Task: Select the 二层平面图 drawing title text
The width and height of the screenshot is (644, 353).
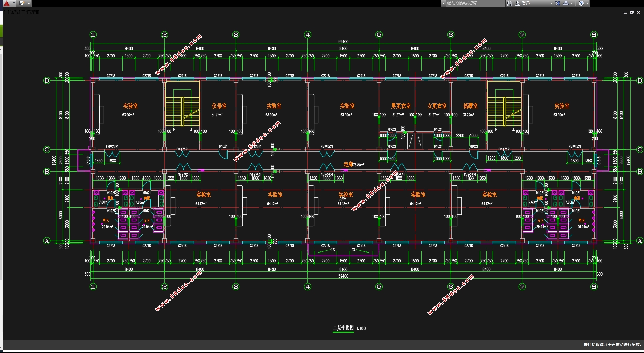Action: pyautogui.click(x=343, y=328)
